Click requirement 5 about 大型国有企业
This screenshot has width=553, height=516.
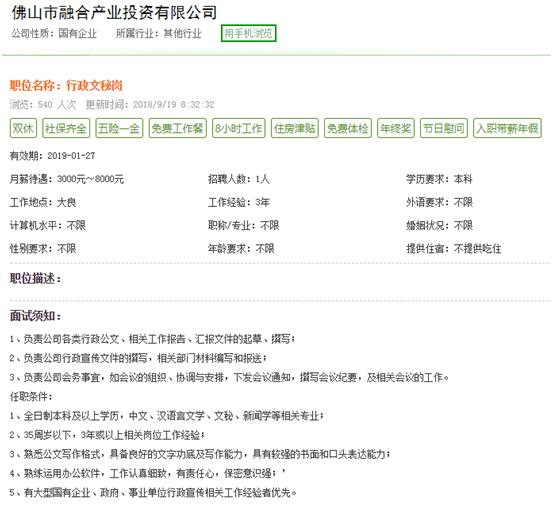(x=153, y=492)
